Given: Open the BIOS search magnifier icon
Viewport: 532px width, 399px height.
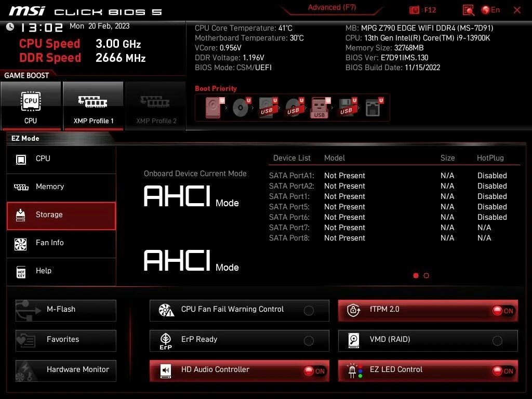Looking at the screenshot, I should tap(468, 10).
